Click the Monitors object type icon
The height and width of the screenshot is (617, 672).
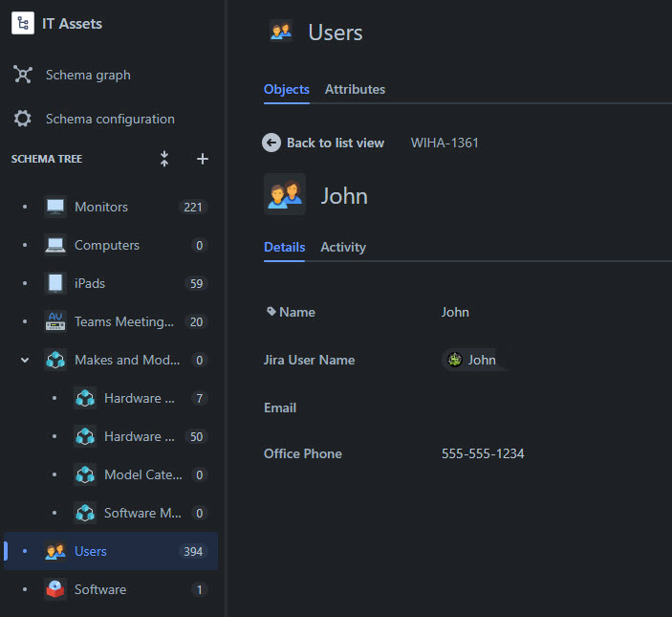[55, 207]
